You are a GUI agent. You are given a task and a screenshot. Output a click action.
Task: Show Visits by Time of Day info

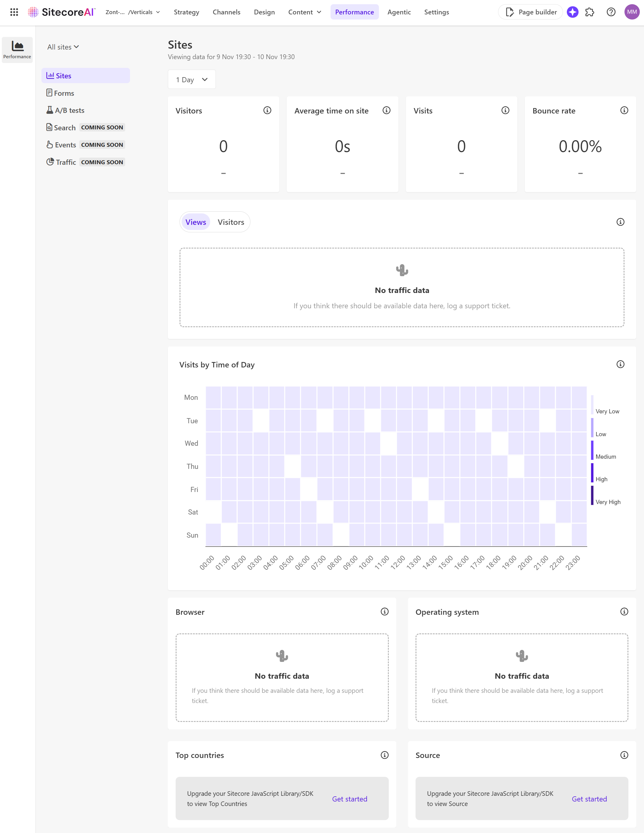(x=620, y=364)
